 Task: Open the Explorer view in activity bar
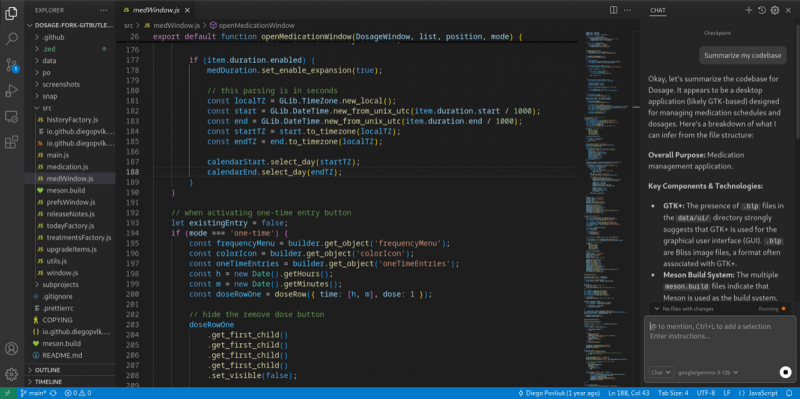[11, 14]
